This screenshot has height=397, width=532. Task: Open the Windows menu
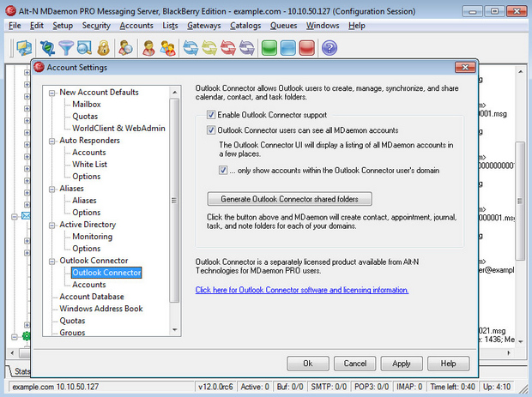click(323, 26)
